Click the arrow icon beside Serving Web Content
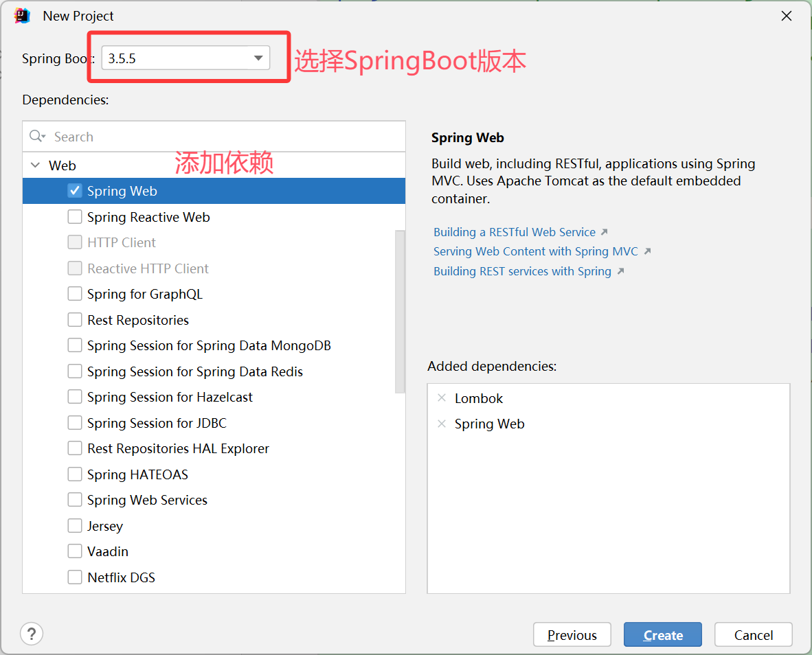Screen dimensions: 812x655 pos(647,251)
